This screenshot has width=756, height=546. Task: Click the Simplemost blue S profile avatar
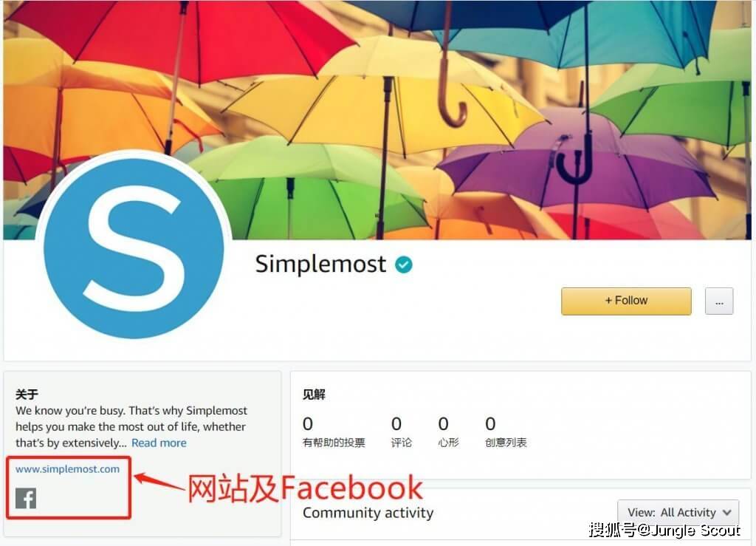134,248
